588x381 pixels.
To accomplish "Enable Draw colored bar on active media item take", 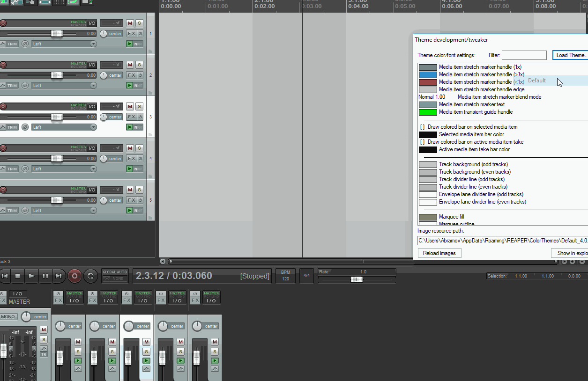I will click(x=422, y=142).
